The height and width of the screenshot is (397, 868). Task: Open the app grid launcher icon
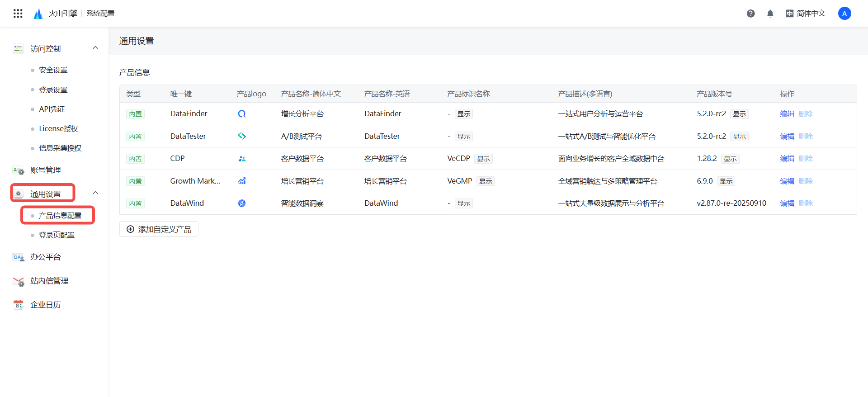pos(18,14)
